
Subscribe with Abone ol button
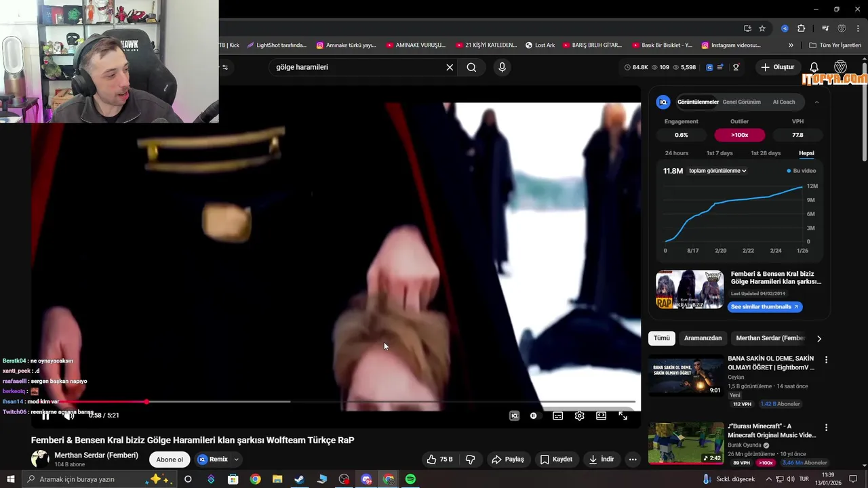[x=170, y=460]
